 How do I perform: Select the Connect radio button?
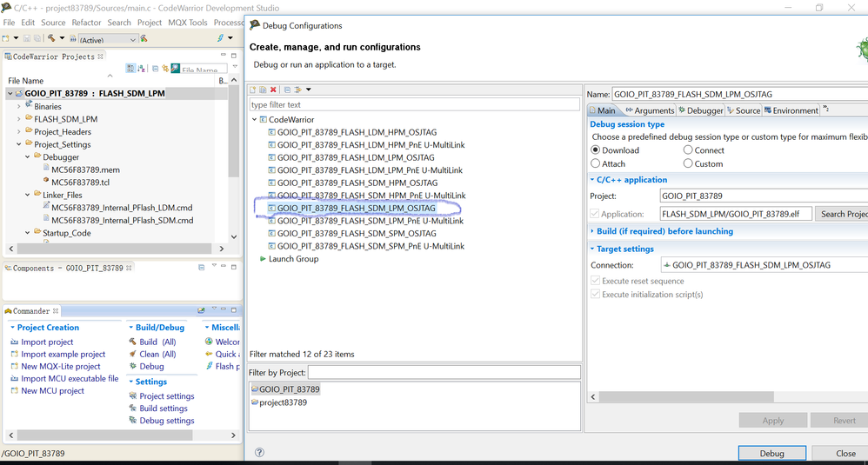click(x=688, y=149)
